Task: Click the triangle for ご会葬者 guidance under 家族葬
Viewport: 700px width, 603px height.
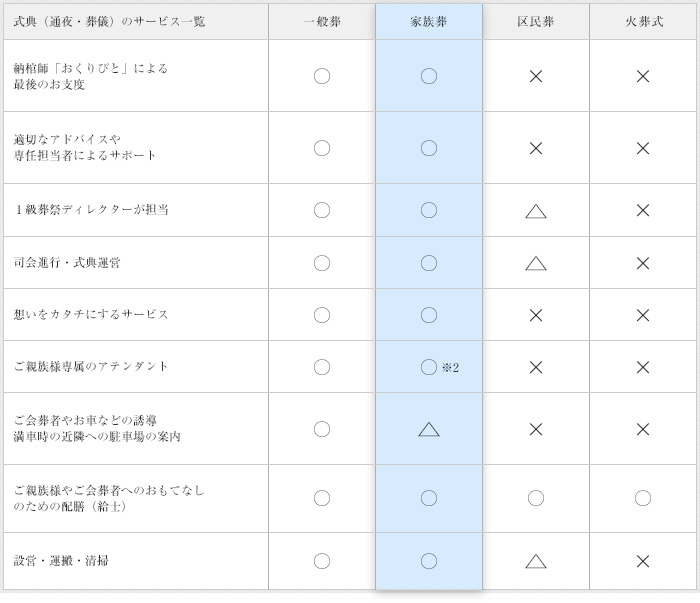Action: tap(429, 429)
